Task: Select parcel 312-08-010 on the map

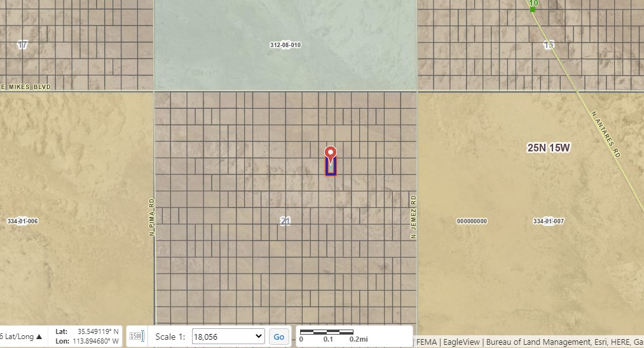Action: pyautogui.click(x=285, y=45)
